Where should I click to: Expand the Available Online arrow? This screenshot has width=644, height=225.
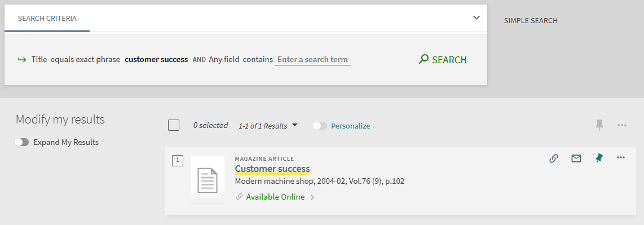[312, 197]
